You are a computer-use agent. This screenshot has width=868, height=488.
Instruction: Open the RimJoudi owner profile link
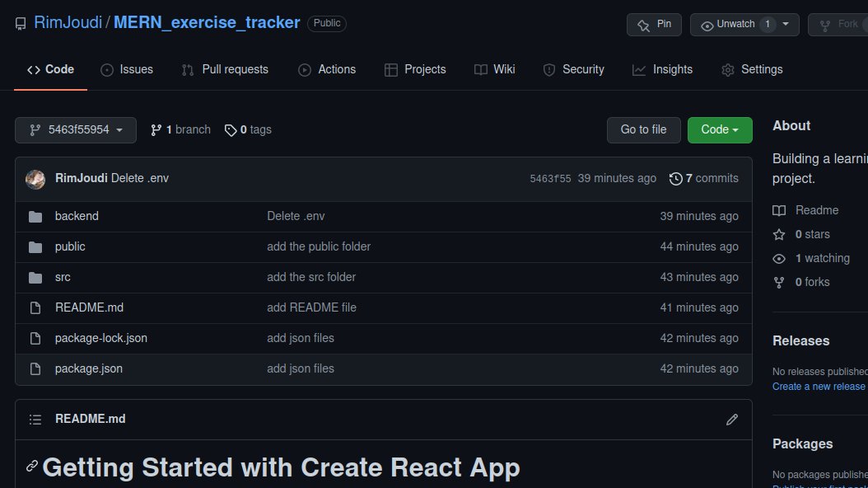(68, 23)
